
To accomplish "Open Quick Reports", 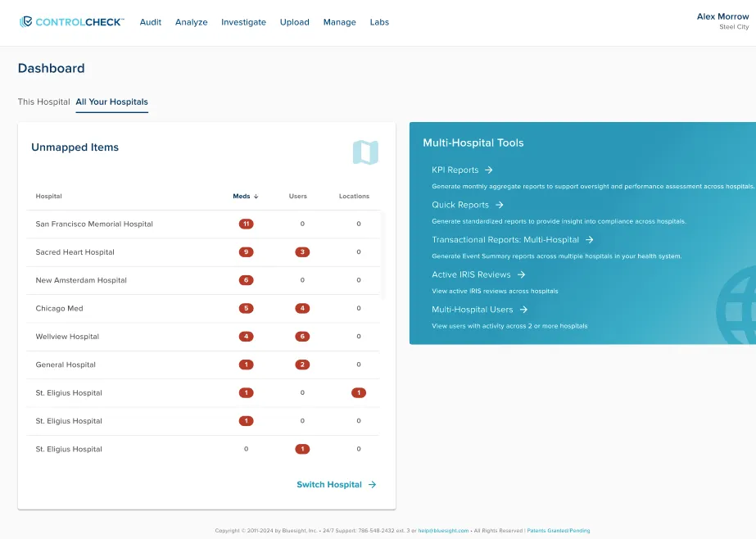I will pos(460,205).
